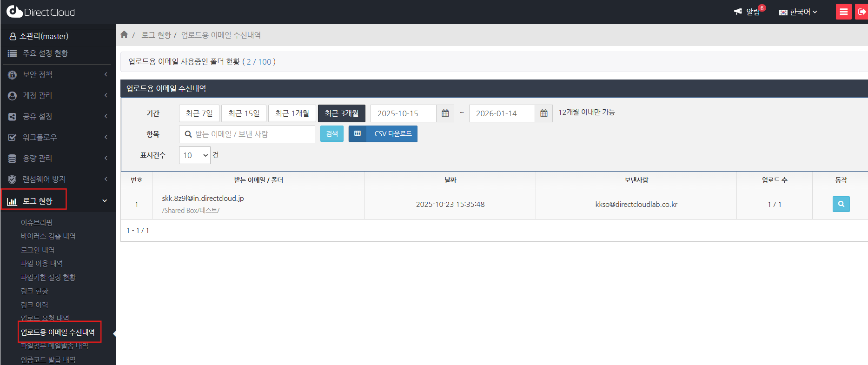Open 바이러스 검출 내역 menu item
This screenshot has width=868, height=365.
click(x=48, y=236)
